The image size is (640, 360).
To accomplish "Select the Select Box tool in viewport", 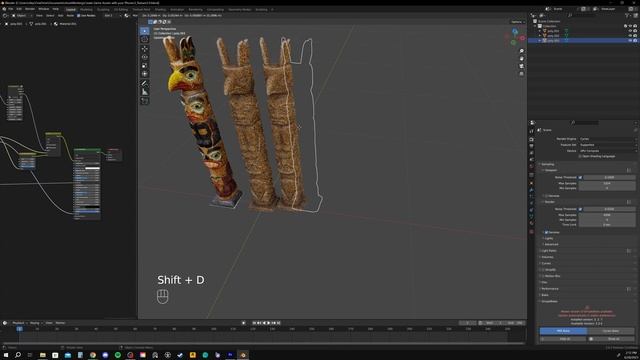I will 144,31.
